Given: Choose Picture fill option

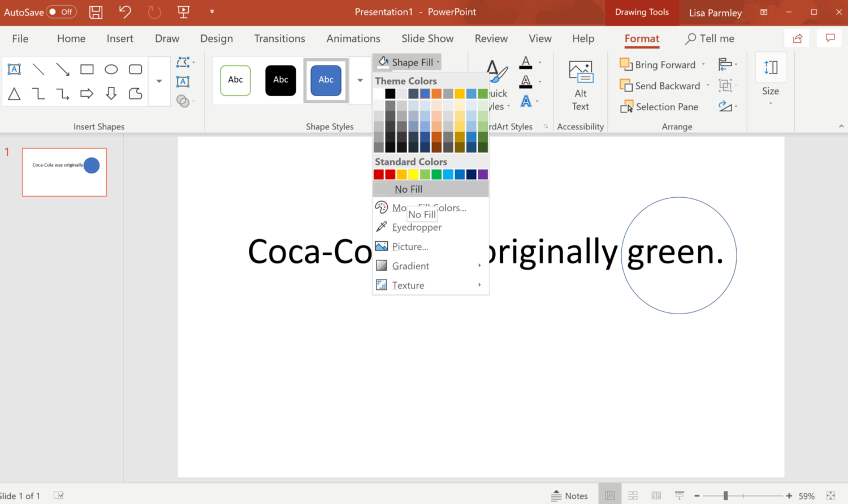Looking at the screenshot, I should 431,247.
